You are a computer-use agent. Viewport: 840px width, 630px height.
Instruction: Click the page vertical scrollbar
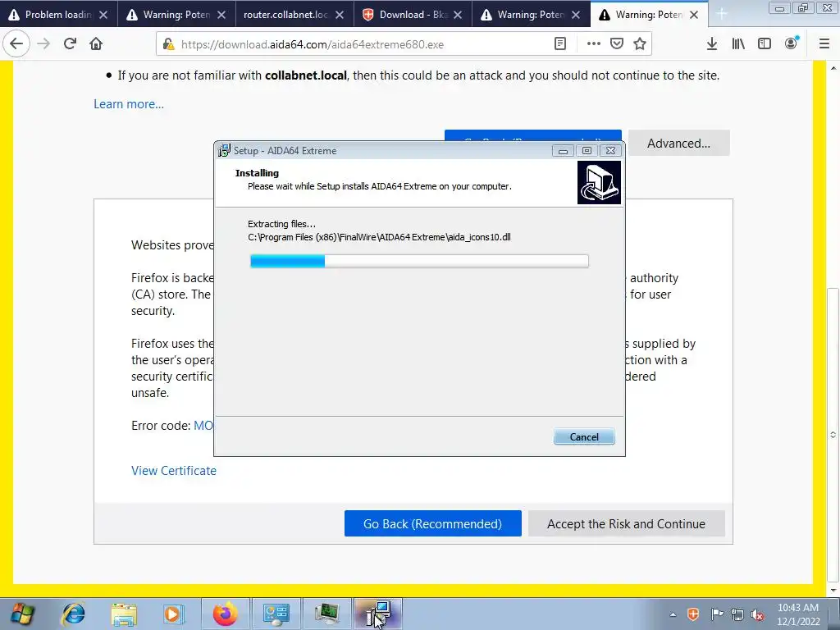[x=833, y=436]
